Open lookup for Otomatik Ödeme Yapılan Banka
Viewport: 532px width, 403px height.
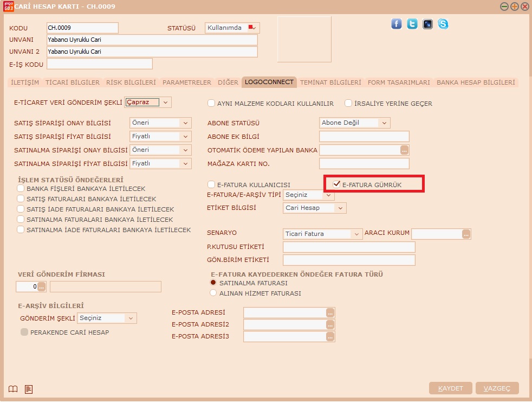(x=404, y=150)
